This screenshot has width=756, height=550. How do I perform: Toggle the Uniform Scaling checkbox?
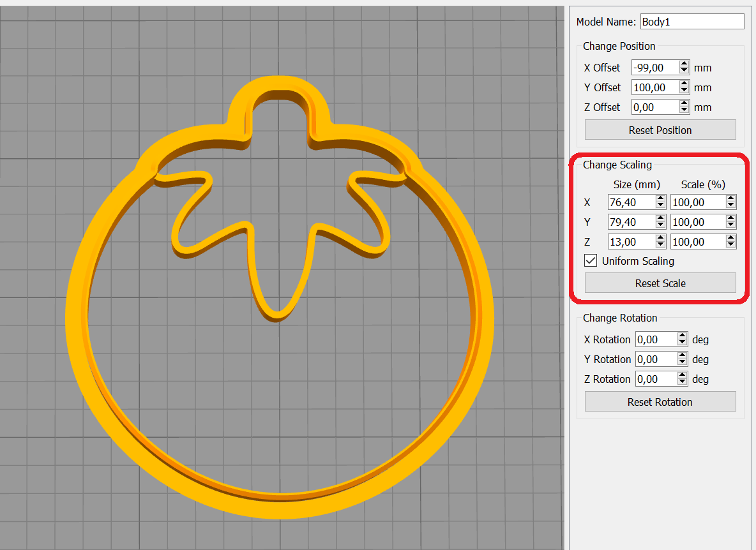591,260
